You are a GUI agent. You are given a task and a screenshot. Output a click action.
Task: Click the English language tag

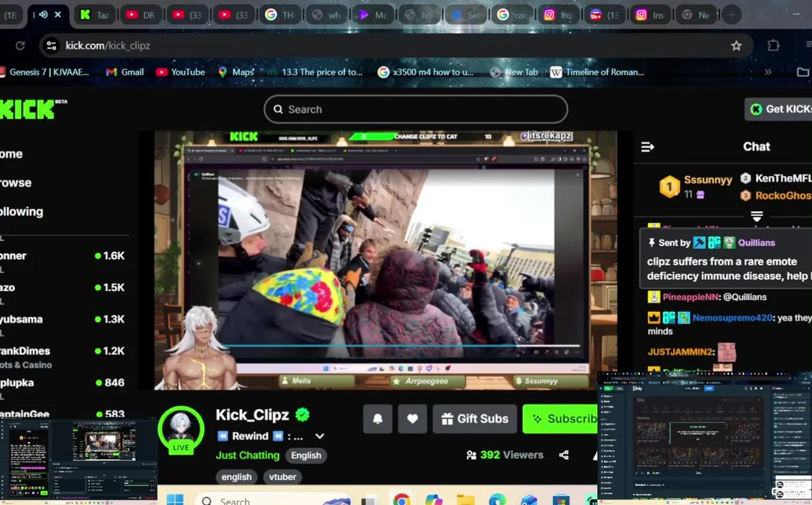click(305, 455)
